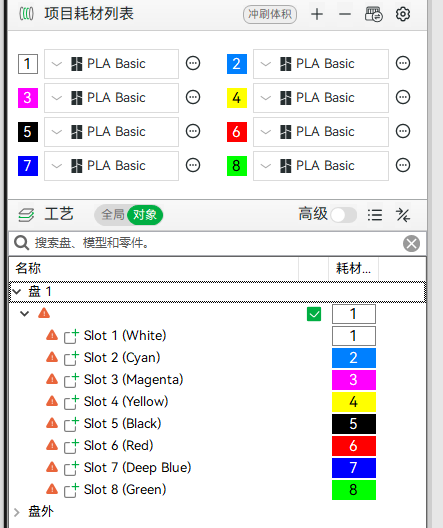Image resolution: width=443 pixels, height=528 pixels.
Task: Click part icon beside Slot 3 (Magenta)
Action: [71, 381]
